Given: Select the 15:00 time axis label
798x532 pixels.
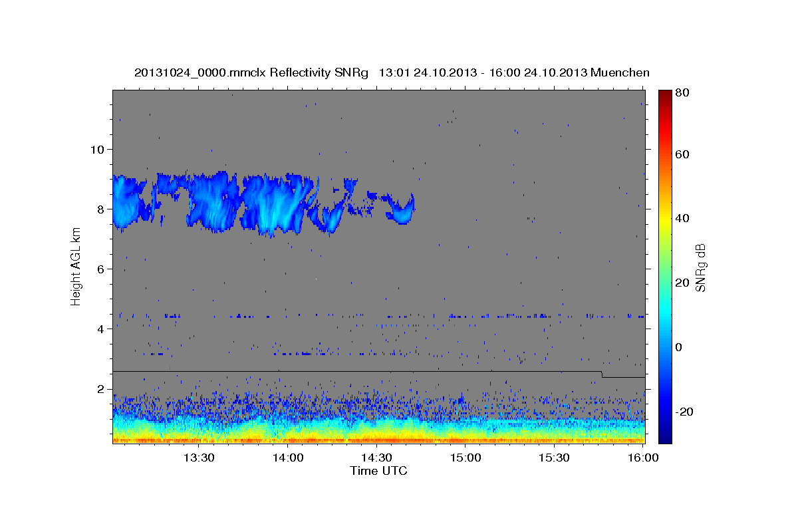Looking at the screenshot, I should (465, 458).
